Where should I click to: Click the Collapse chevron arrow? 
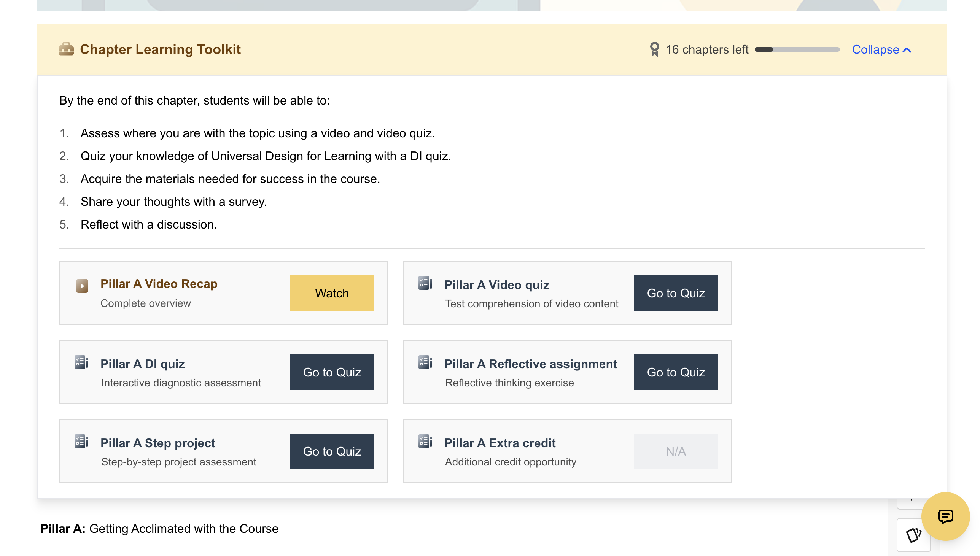coord(907,49)
